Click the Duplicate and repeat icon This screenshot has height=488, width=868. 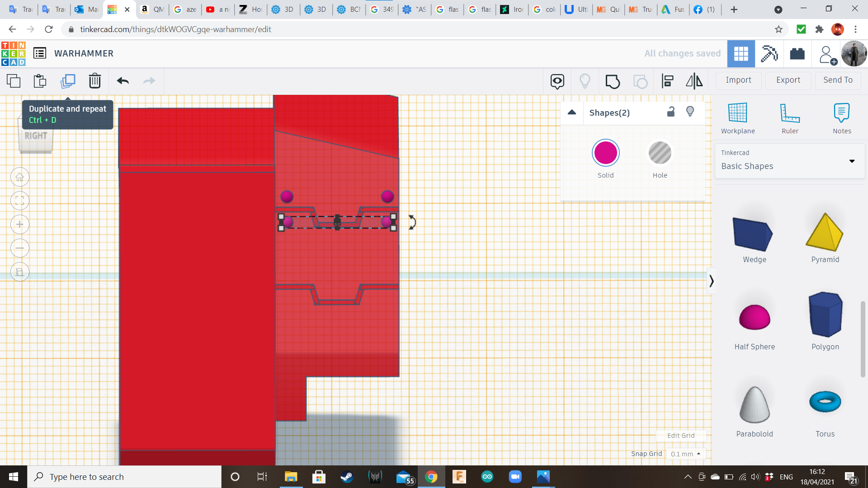coord(68,81)
